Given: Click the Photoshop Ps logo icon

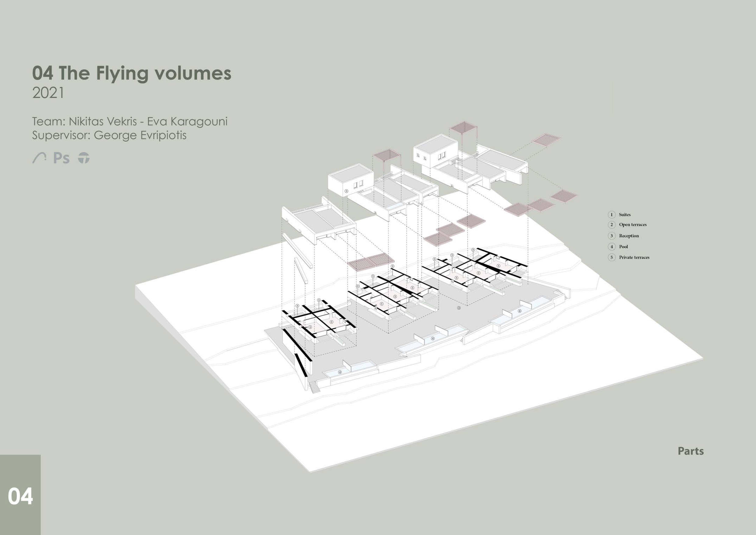Looking at the screenshot, I should [x=62, y=158].
